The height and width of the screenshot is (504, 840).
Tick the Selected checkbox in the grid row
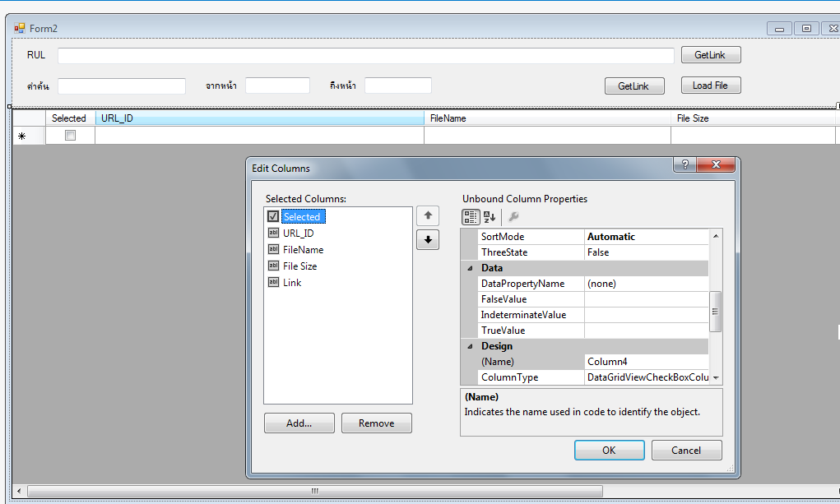point(70,136)
